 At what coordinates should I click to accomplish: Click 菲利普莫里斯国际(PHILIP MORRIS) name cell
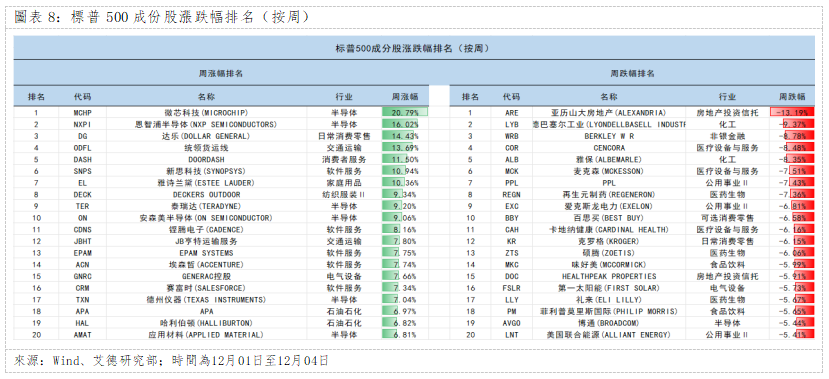click(x=609, y=311)
